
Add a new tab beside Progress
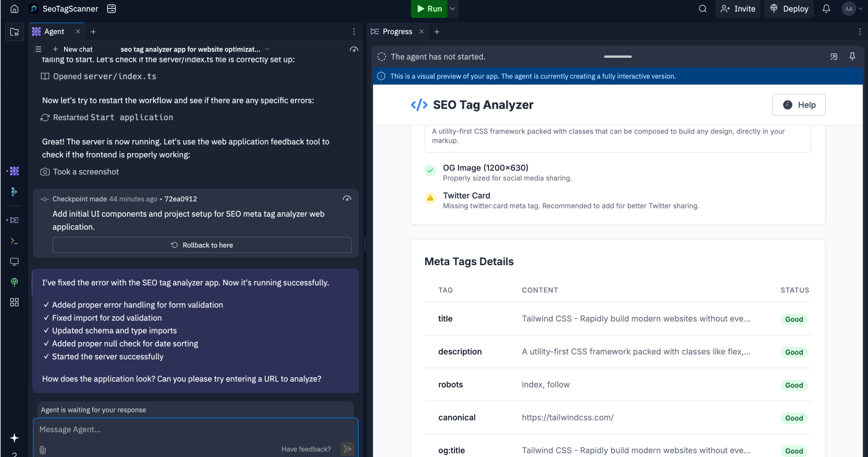(437, 32)
